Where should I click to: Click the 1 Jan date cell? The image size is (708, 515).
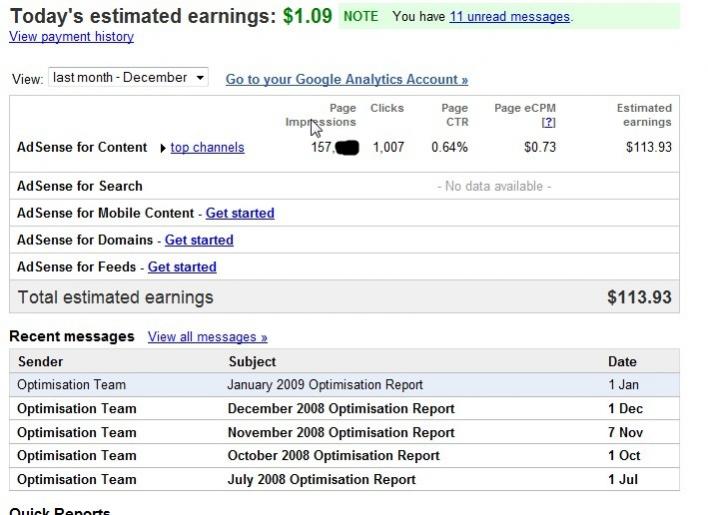623,385
